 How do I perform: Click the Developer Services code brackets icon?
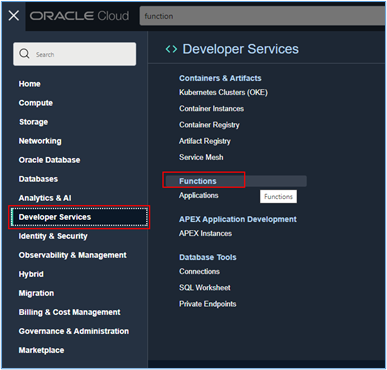pyautogui.click(x=171, y=49)
